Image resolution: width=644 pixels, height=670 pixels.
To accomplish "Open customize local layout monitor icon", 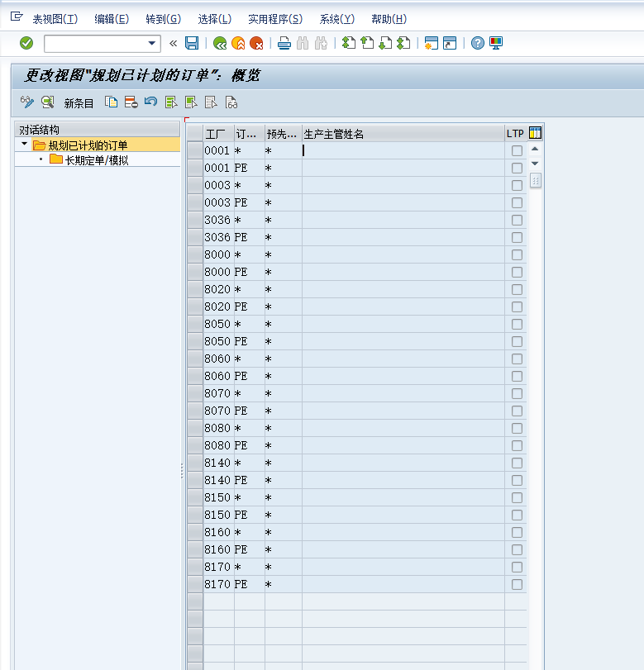I will point(496,43).
